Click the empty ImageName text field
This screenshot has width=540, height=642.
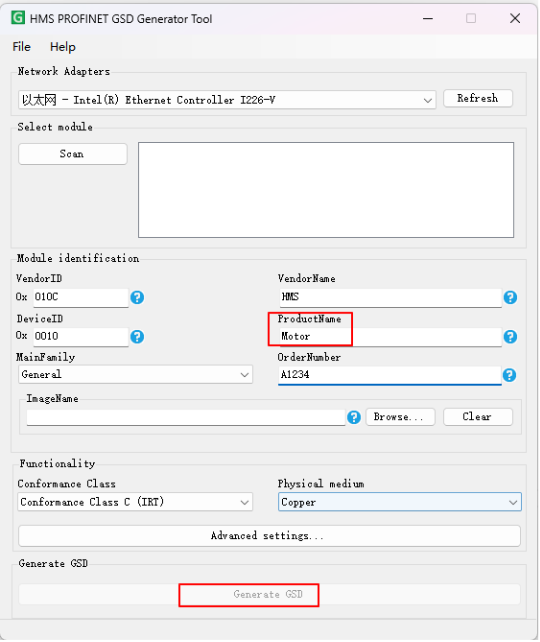click(186, 417)
